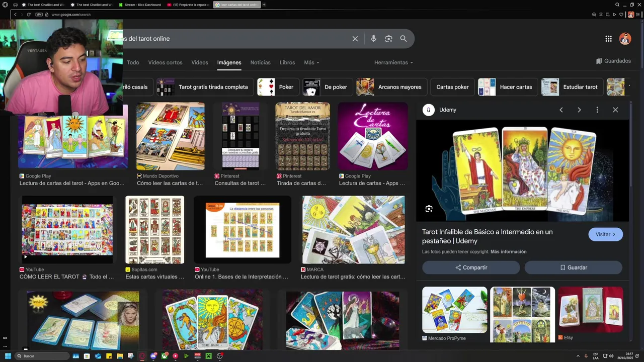Screen dimensions: 644x362
Task: Save the image with Guardar
Action: pyautogui.click(x=574, y=267)
